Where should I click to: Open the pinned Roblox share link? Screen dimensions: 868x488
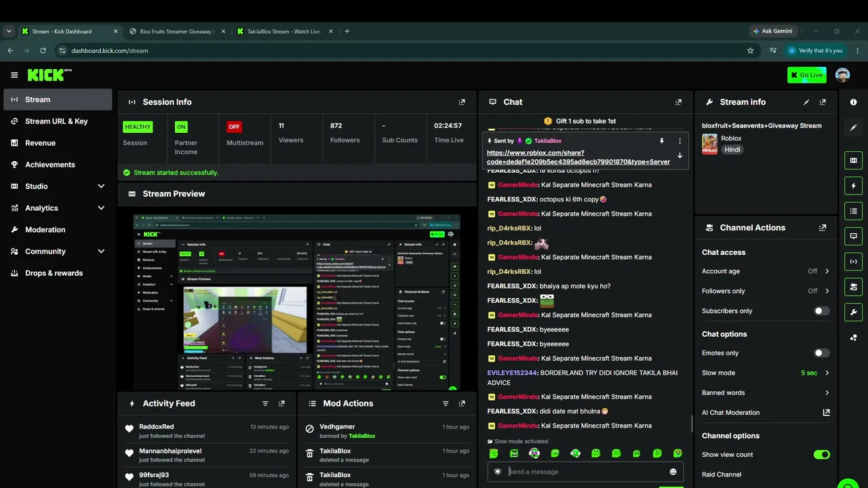(x=578, y=157)
